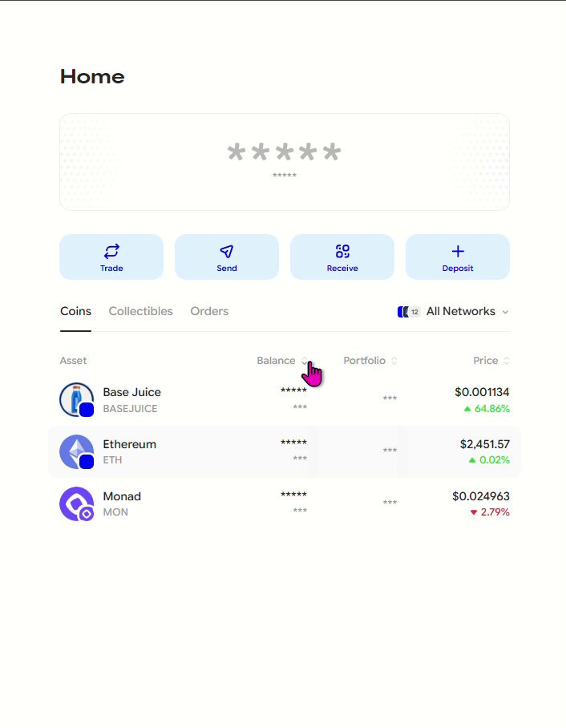Screen dimensions: 566x728
Task: Click the $0.001134 price value
Action: click(482, 392)
